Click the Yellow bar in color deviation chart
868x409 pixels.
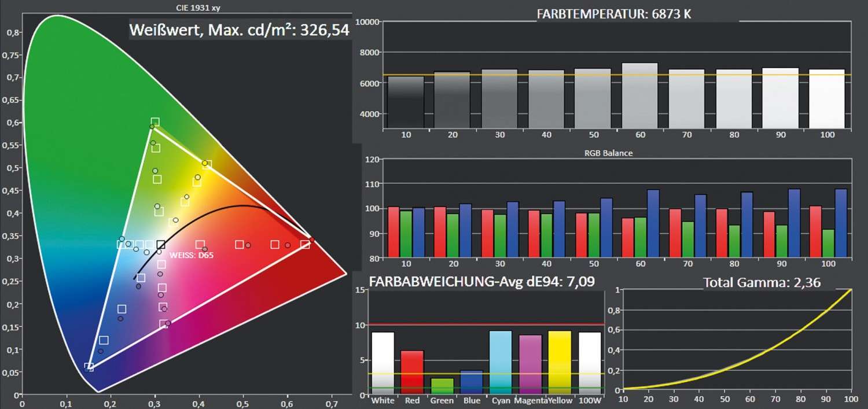coord(560,363)
